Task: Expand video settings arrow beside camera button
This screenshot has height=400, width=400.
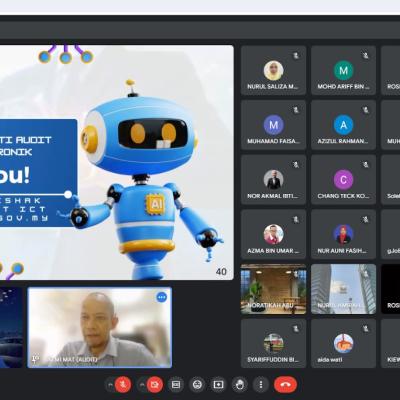Action: pyautogui.click(x=142, y=385)
